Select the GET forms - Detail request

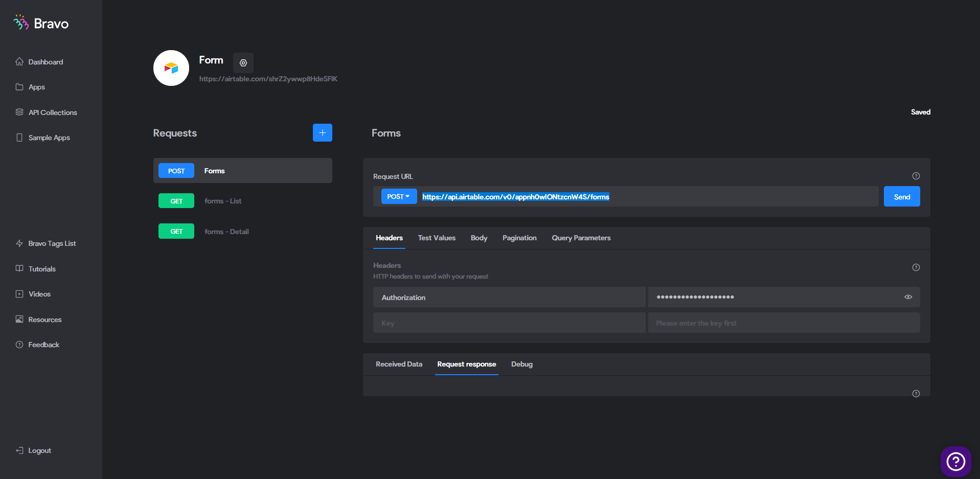coord(243,231)
